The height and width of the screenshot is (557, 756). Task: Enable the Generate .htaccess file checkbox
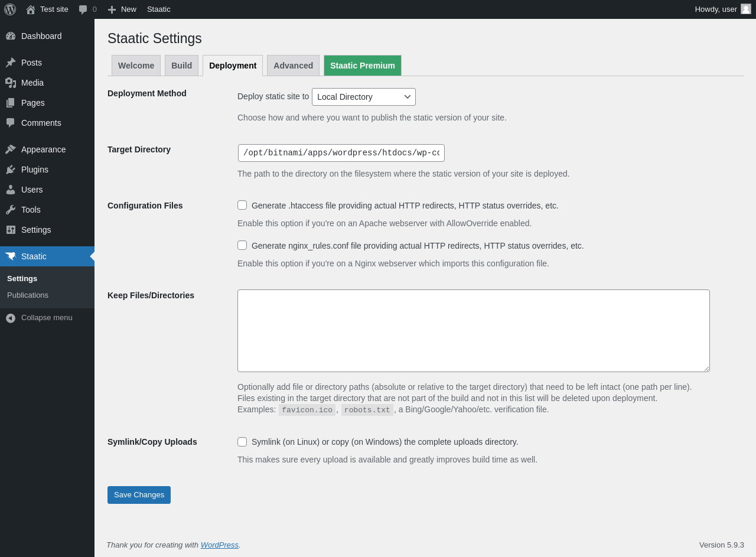point(242,205)
